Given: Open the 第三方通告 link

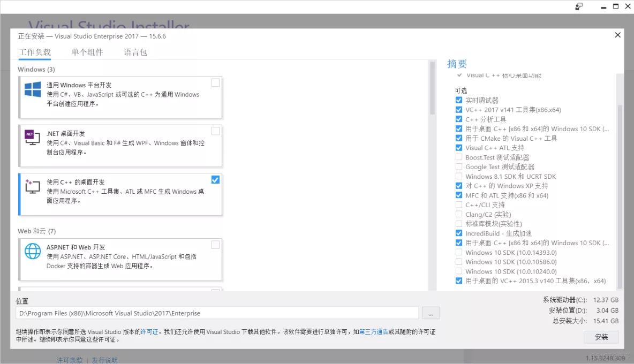Looking at the screenshot, I should 374,332.
